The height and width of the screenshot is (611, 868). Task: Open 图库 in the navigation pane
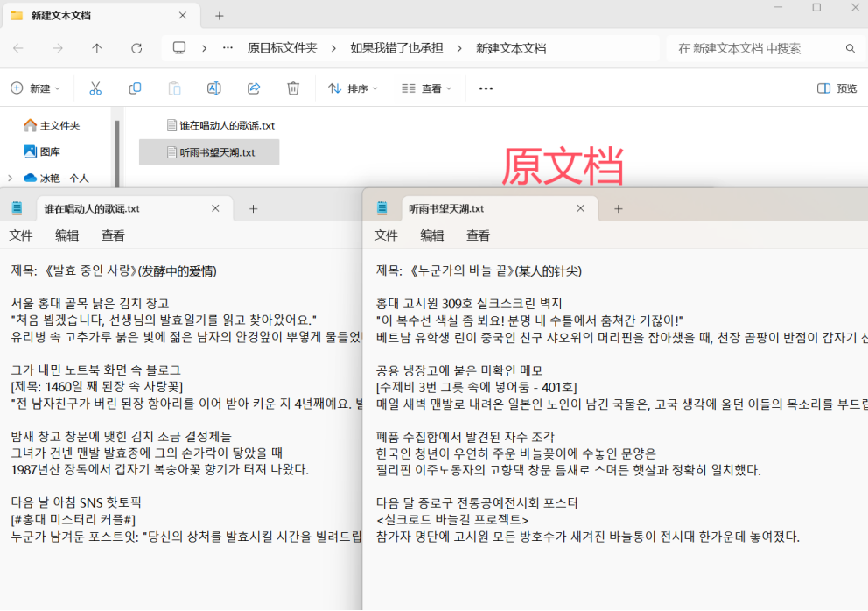(50, 151)
